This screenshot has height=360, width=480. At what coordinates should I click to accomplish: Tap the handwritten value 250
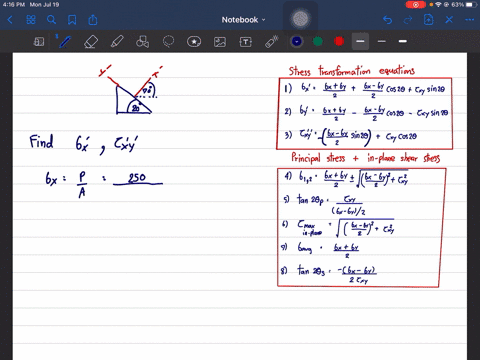[x=137, y=178]
